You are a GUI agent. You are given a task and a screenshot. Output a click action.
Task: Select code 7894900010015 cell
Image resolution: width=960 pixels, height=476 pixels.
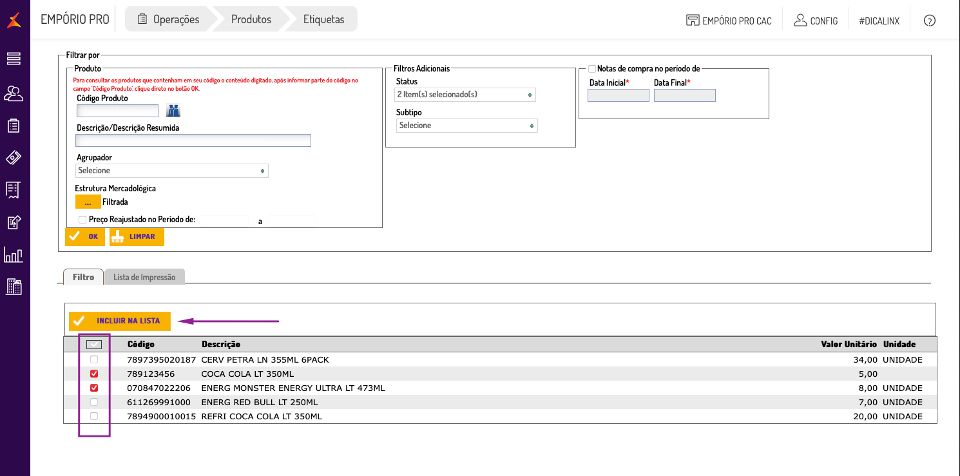(162, 416)
